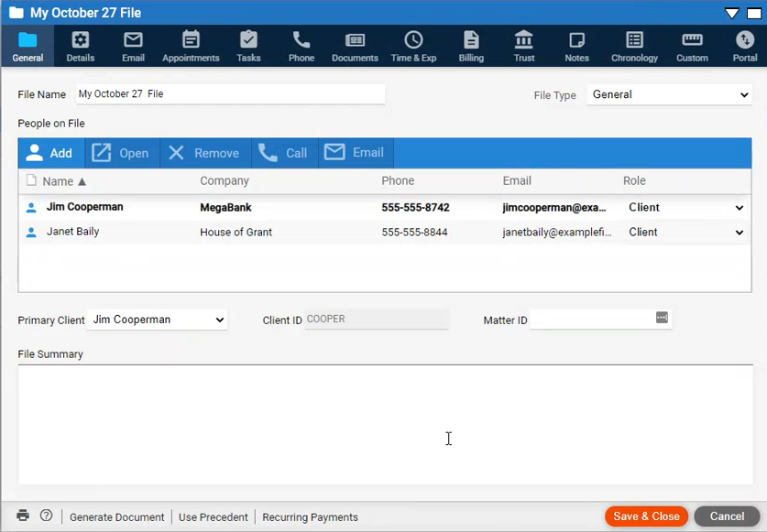Screen dimensions: 767x532
Task: Print the file using printer icon
Action: pos(23,516)
